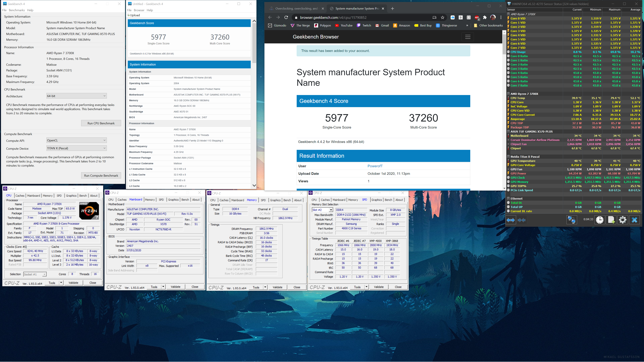The height and width of the screenshot is (362, 644).
Task: Open HWiNFO sensor settings gear
Action: (x=623, y=220)
